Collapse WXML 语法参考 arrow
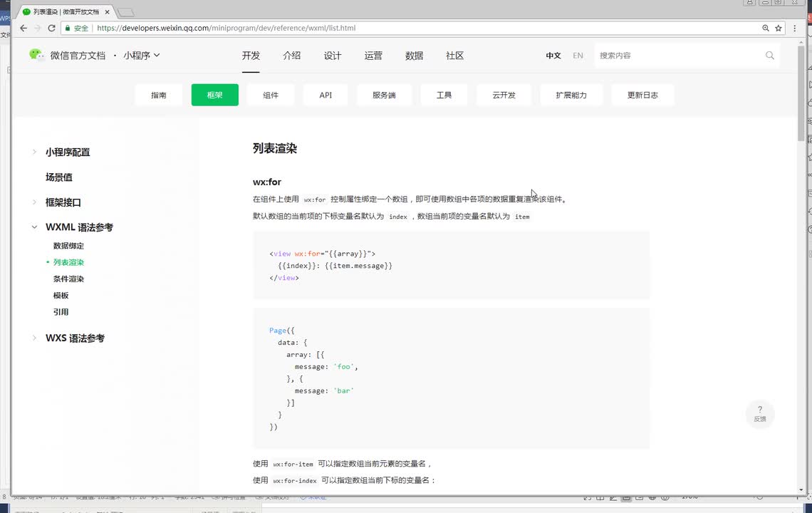Image resolution: width=812 pixels, height=513 pixels. tap(34, 227)
